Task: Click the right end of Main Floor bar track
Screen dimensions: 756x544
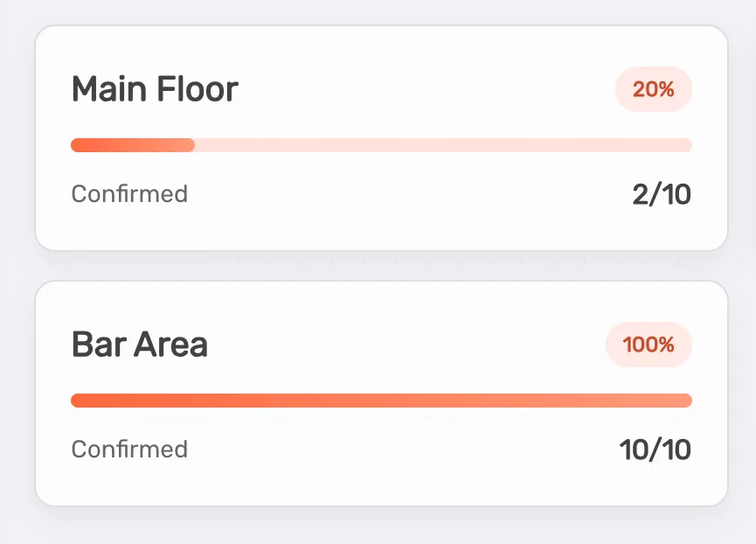Action: pyautogui.click(x=687, y=145)
